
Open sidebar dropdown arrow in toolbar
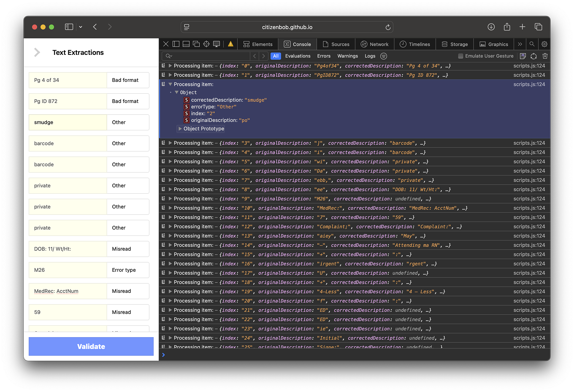click(81, 27)
